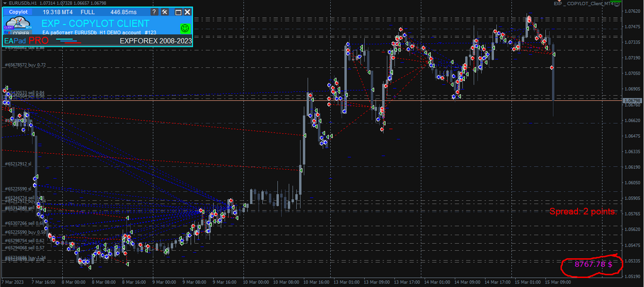Select order line #65307266 sell 0.60
This screenshot has width=644, height=287.
[x=25, y=223]
